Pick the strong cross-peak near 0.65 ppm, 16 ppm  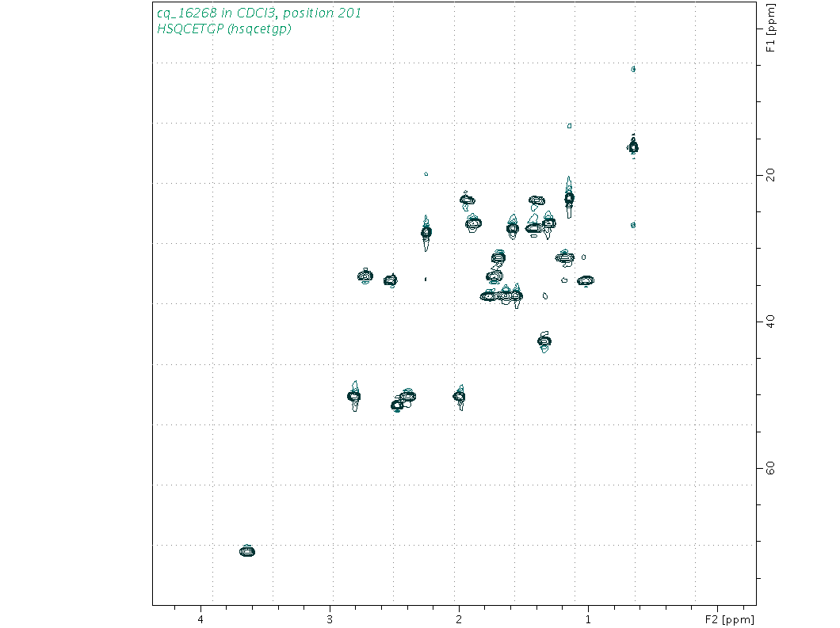(634, 147)
